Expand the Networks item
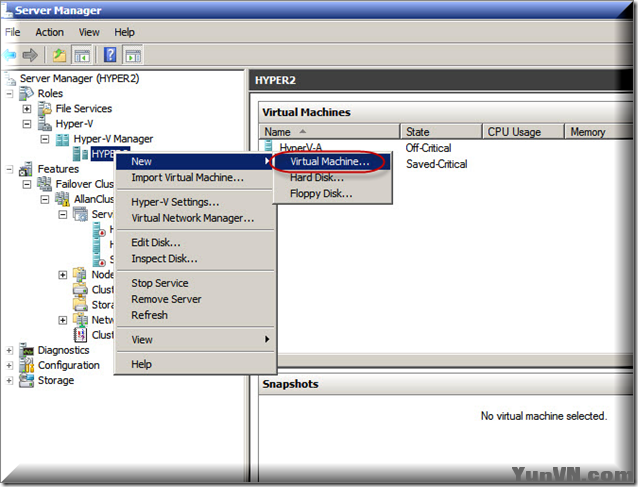The height and width of the screenshot is (487, 638). click(63, 320)
